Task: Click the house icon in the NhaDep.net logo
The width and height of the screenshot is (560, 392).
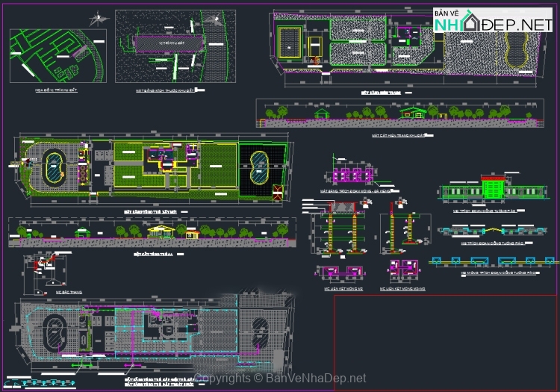Action: click(469, 22)
